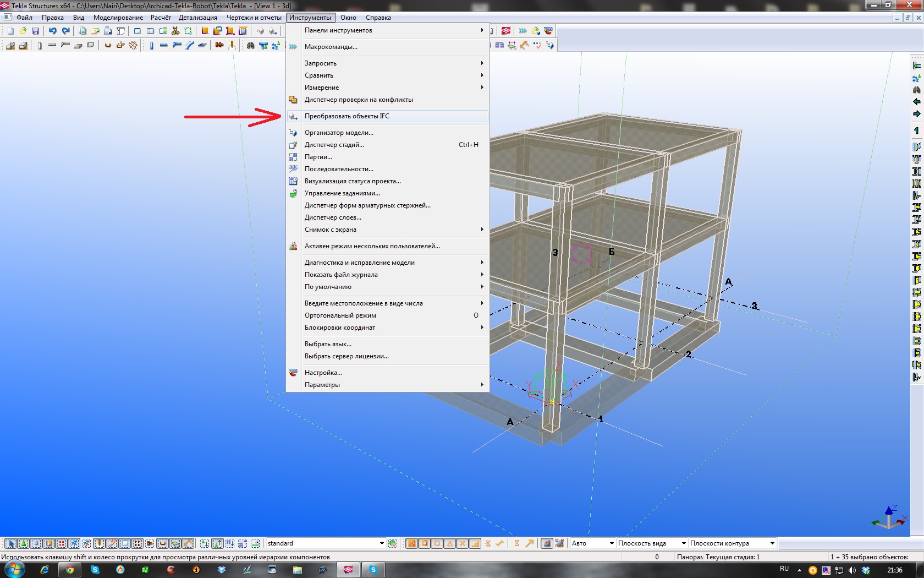Expand the Авто snap depth combo box
This screenshot has width=924, height=578.
[x=611, y=543]
